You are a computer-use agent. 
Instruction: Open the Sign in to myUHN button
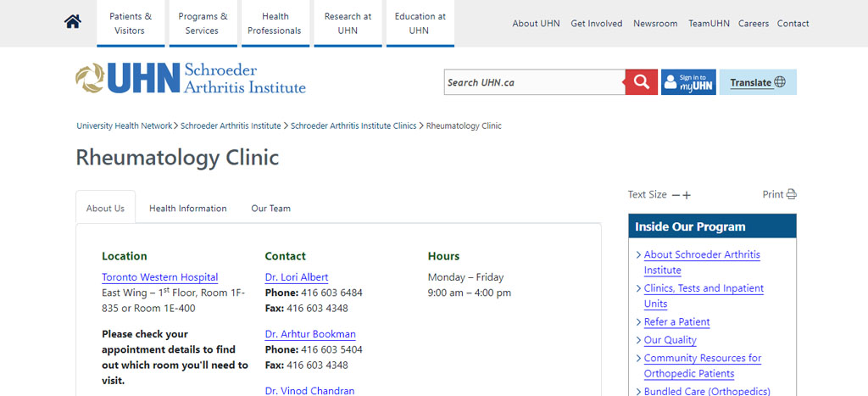pos(688,82)
